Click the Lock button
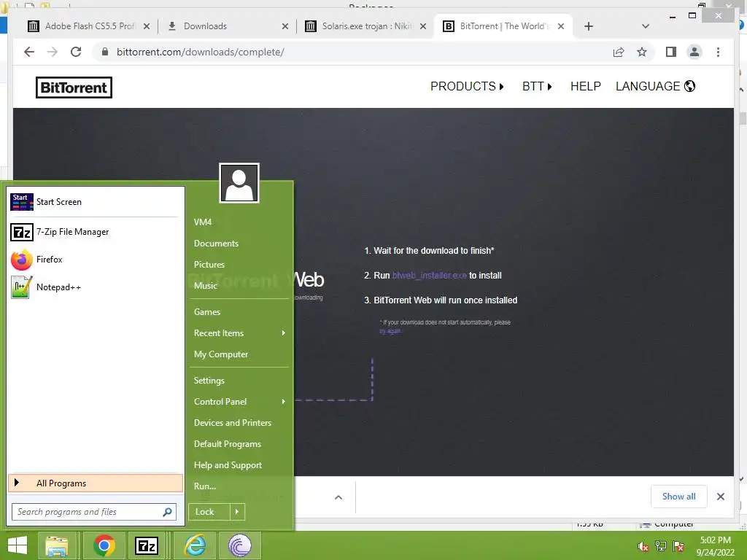This screenshot has height=560, width=747. [209, 512]
